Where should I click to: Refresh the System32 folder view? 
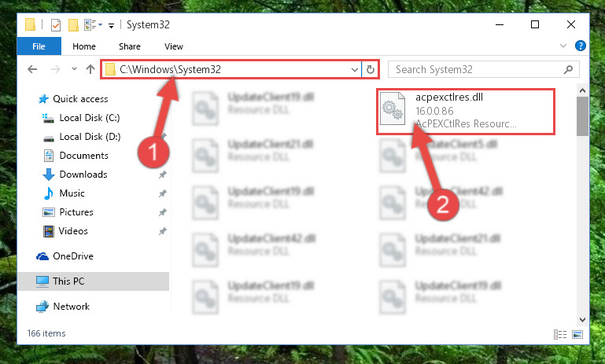[x=371, y=69]
